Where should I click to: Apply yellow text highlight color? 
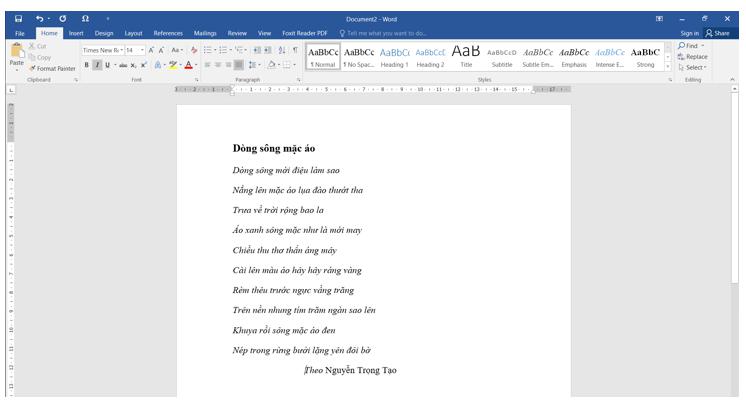[173, 65]
